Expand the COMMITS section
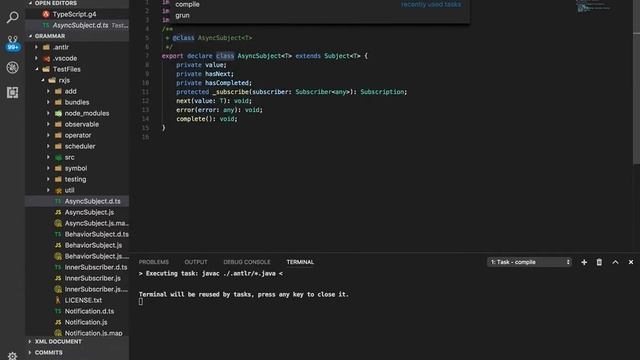 pos(49,352)
